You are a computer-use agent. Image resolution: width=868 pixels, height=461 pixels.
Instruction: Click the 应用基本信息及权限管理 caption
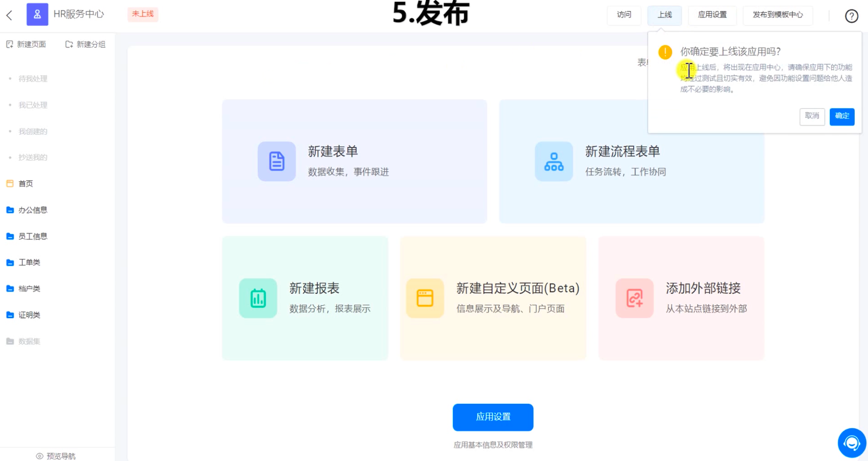tap(493, 445)
